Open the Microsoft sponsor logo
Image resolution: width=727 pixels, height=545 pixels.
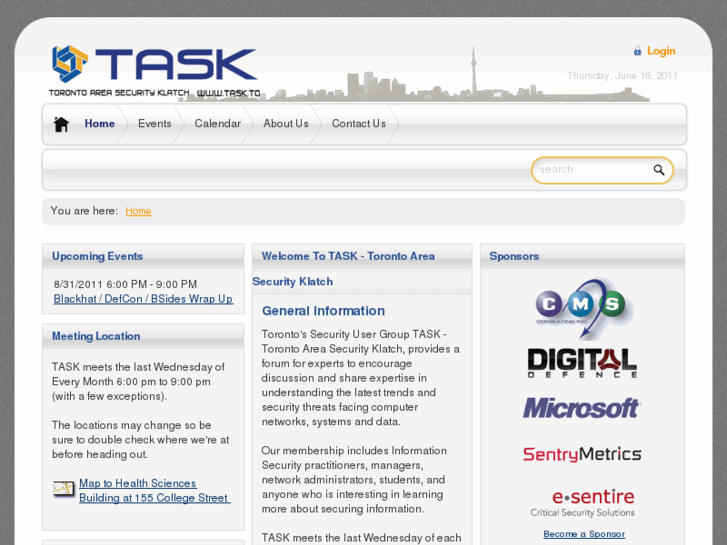click(x=582, y=408)
